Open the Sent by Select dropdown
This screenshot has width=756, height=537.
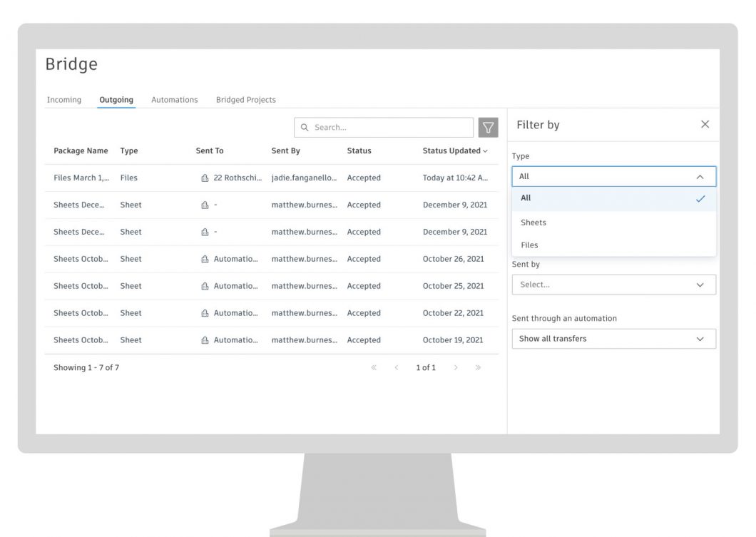[x=614, y=285]
